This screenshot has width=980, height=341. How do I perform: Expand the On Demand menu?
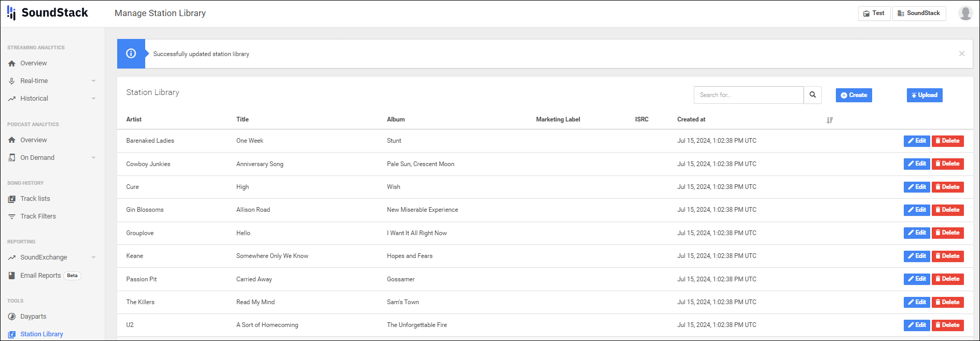[x=52, y=158]
